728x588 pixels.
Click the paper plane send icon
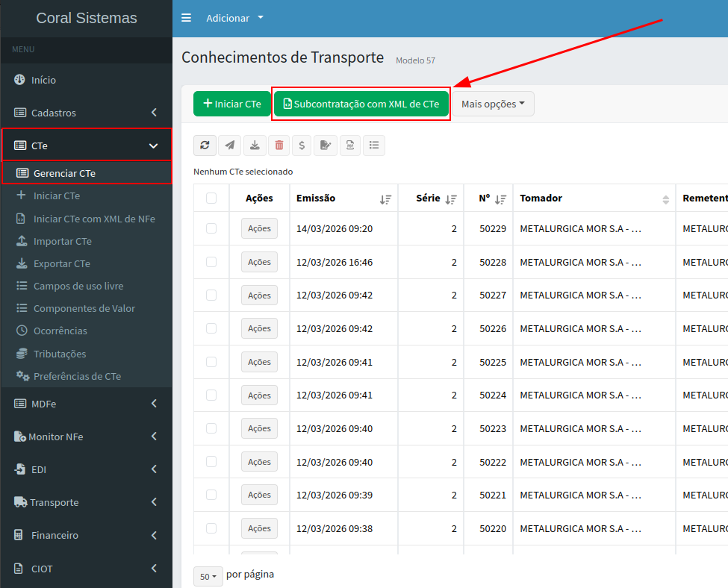[229, 146]
